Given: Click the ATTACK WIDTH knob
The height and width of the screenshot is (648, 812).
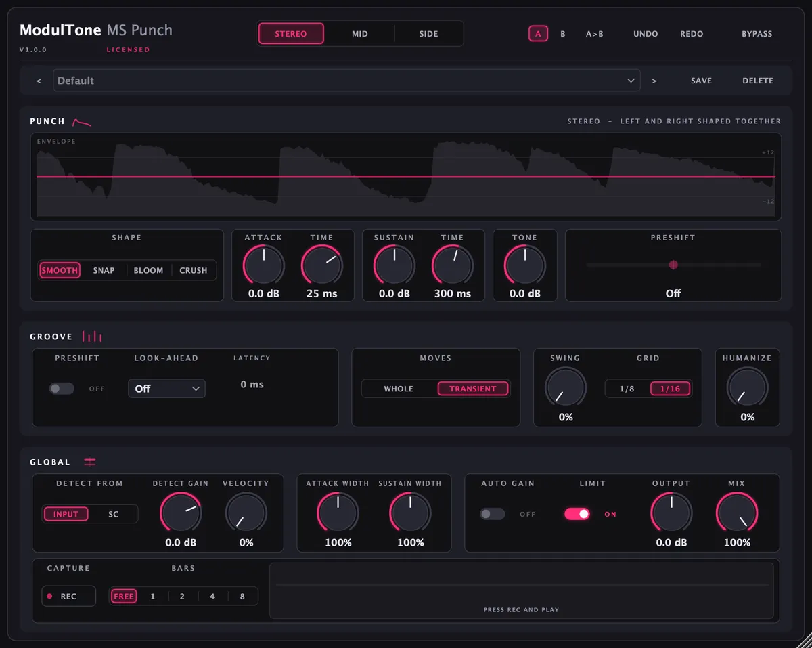Looking at the screenshot, I should (x=338, y=513).
